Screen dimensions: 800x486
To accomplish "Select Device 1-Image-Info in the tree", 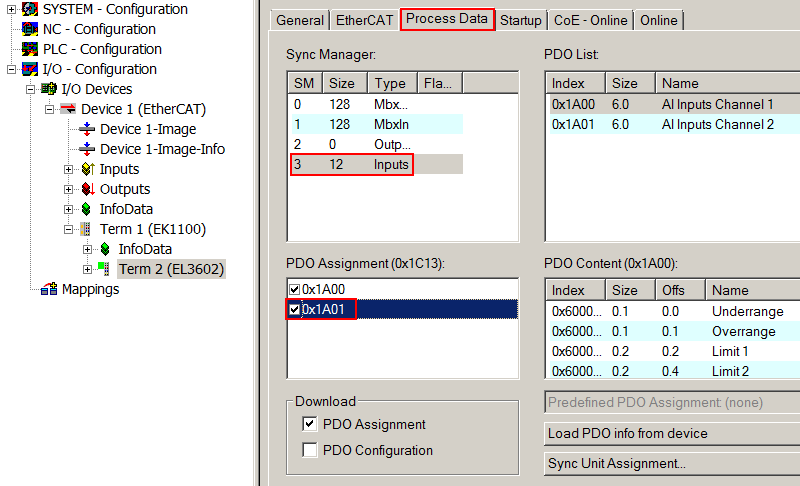I will [x=162, y=149].
